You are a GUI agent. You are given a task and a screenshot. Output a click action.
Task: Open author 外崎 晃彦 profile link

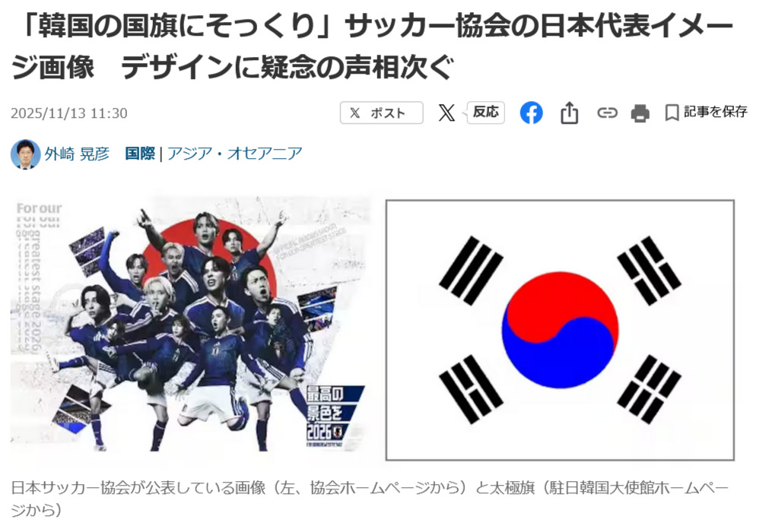(77, 154)
